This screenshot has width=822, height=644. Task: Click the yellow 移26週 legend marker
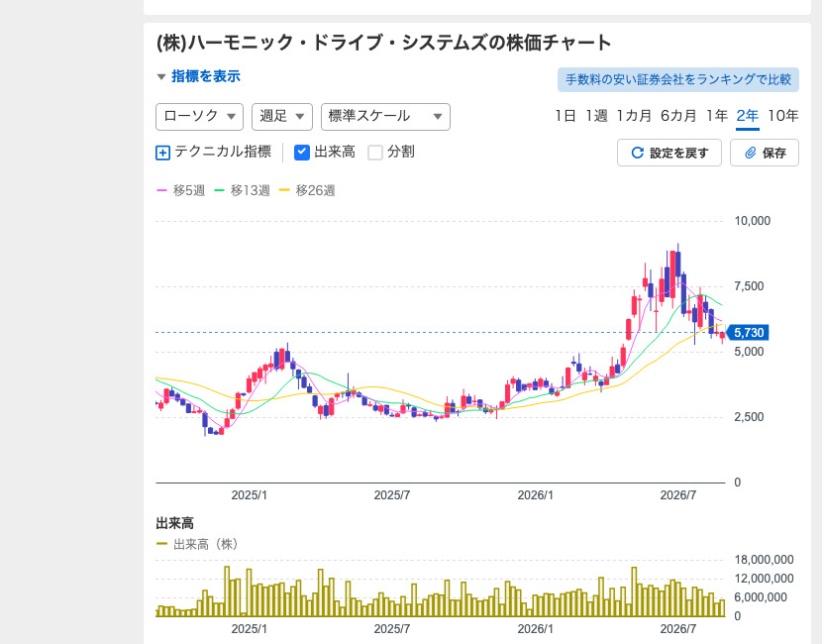284,190
